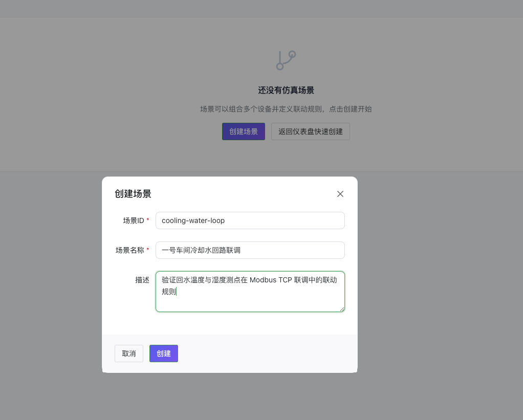Click the 场景ID label
This screenshot has height=420, width=523.
[134, 220]
